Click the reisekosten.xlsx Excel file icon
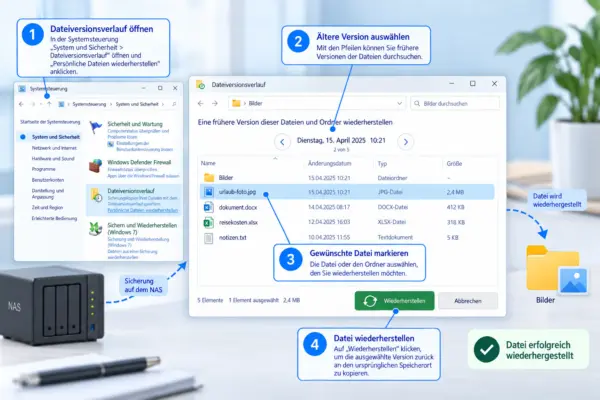Viewport: 600px width, 400px height. pos(209,222)
